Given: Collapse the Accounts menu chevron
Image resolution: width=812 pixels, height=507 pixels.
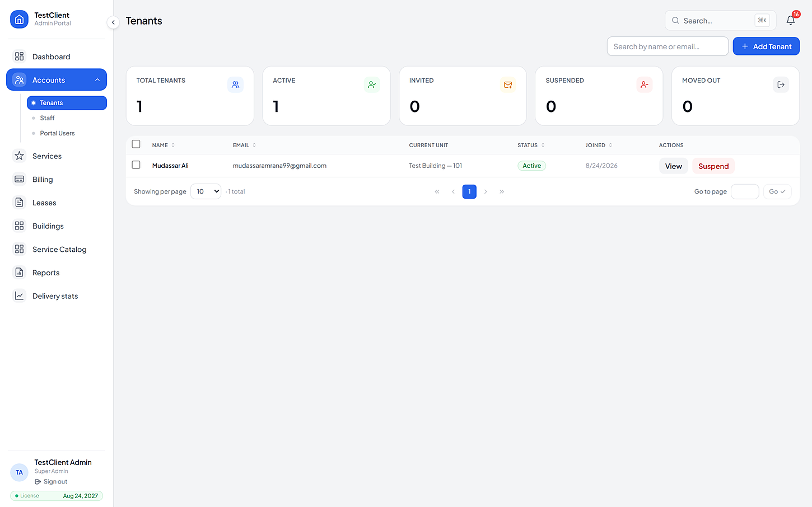Looking at the screenshot, I should tap(97, 80).
